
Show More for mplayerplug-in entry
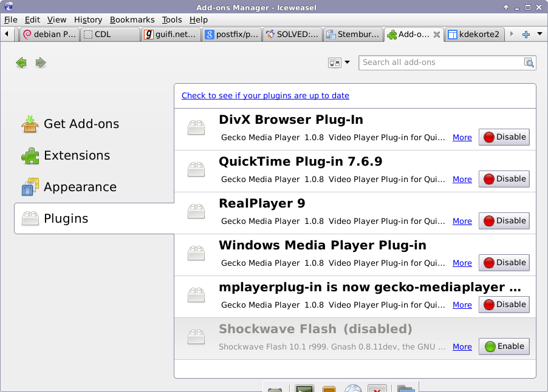(462, 305)
